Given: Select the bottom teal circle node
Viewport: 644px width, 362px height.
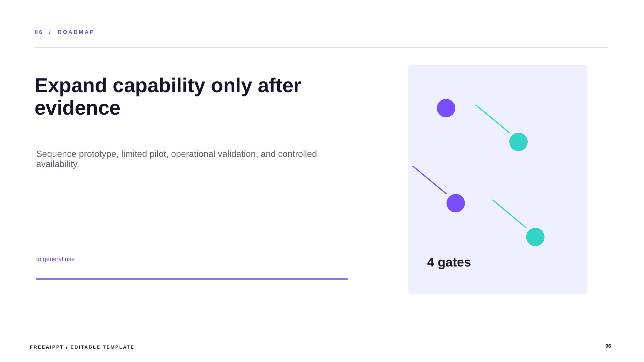Looking at the screenshot, I should pyautogui.click(x=535, y=237).
